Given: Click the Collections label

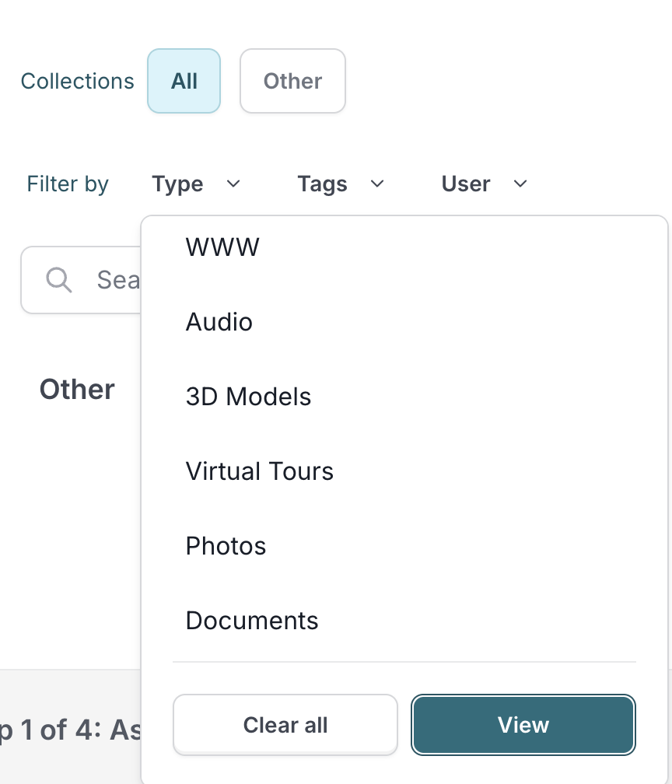Looking at the screenshot, I should (78, 81).
